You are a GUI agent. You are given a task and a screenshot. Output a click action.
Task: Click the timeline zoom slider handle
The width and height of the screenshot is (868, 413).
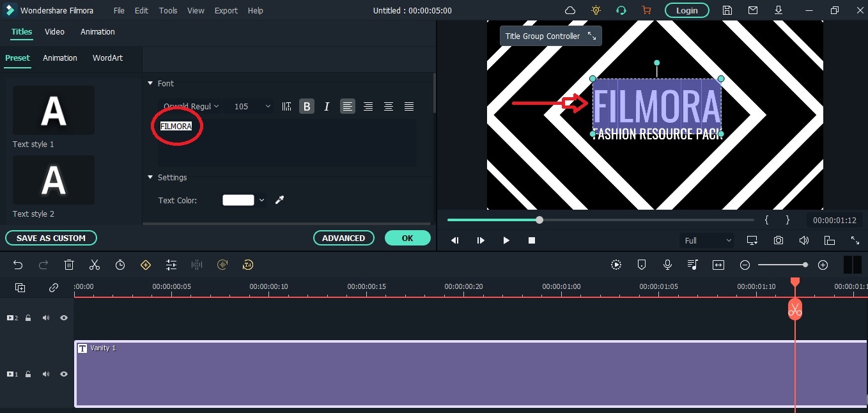click(805, 265)
